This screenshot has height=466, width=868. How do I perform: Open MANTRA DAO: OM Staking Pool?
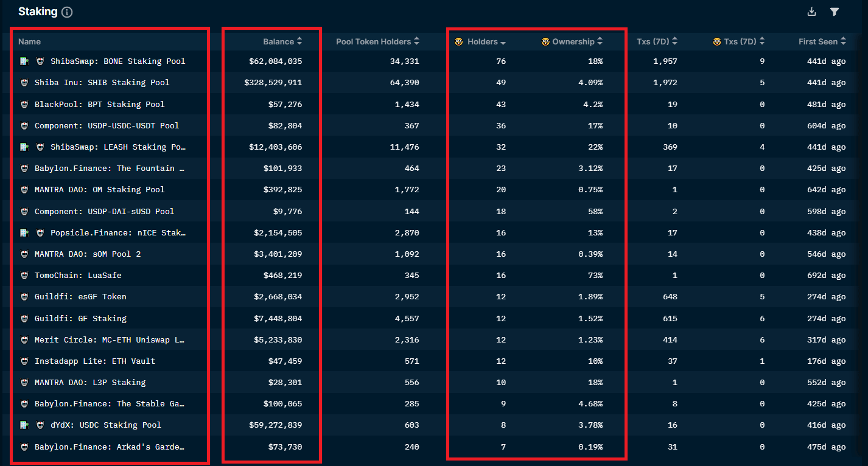[100, 190]
